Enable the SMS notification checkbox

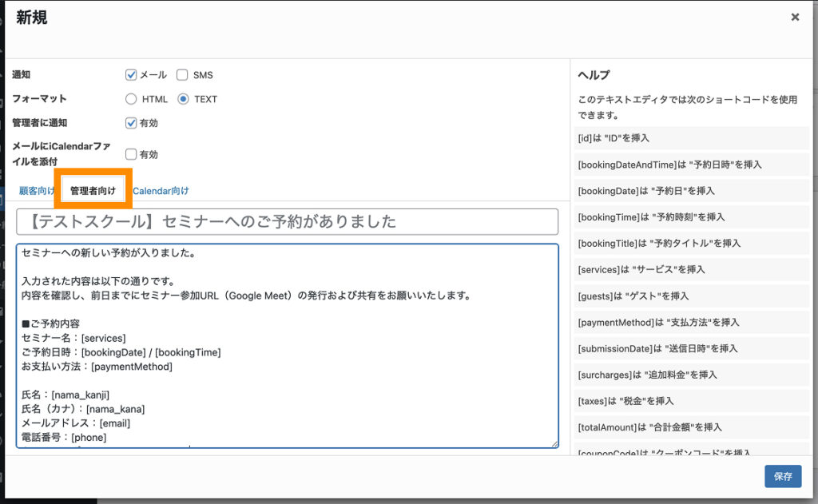pos(182,75)
